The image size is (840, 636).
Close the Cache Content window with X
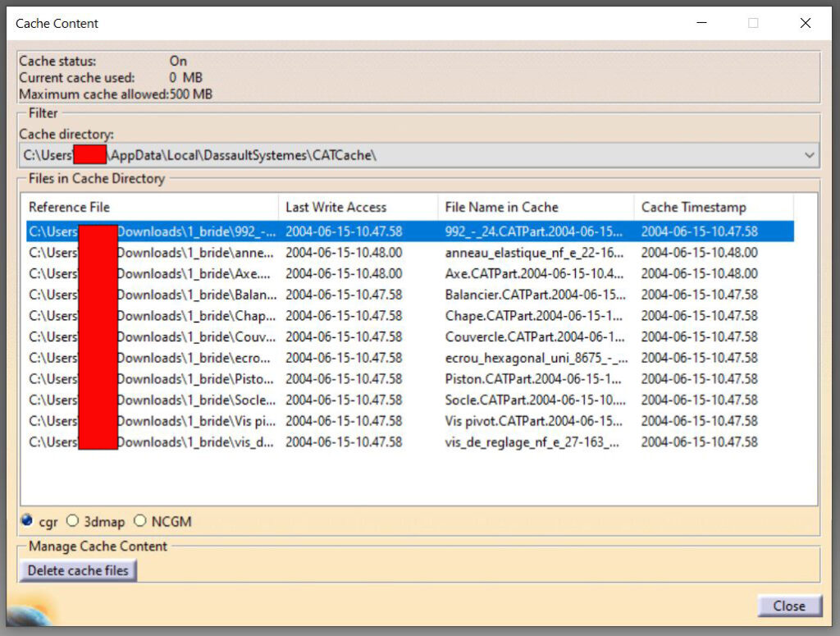click(x=805, y=23)
